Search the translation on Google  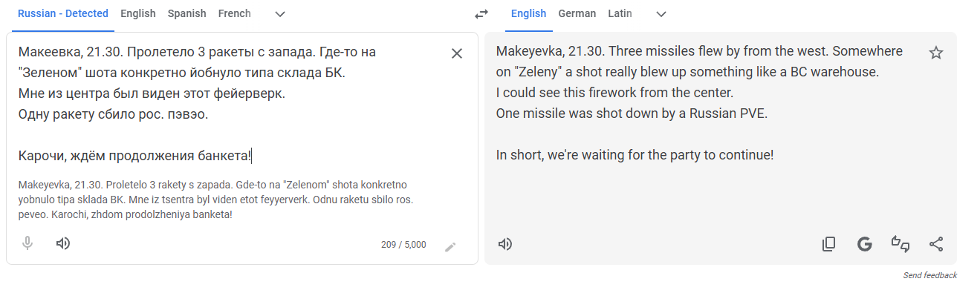pyautogui.click(x=864, y=244)
